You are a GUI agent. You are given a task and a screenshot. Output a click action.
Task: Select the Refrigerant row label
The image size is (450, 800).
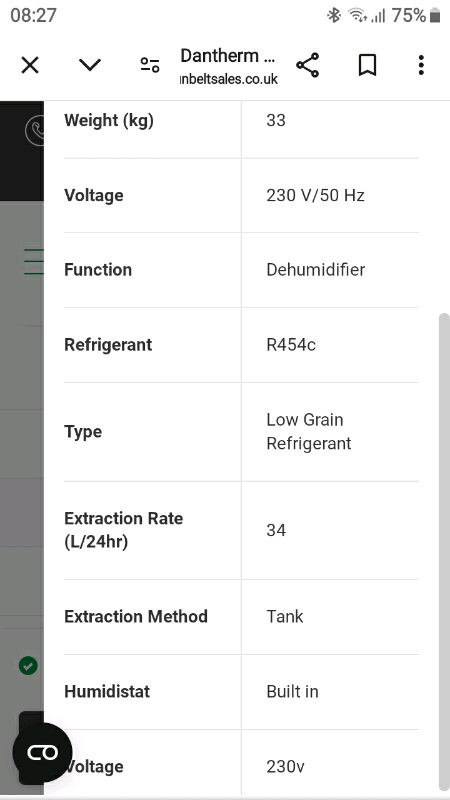pos(108,345)
